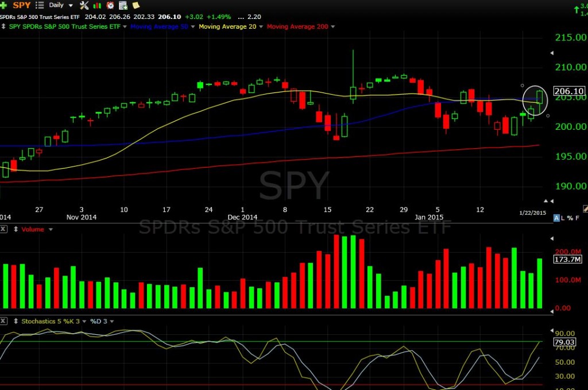Open the chart settings wrench tool

(x=84, y=5)
